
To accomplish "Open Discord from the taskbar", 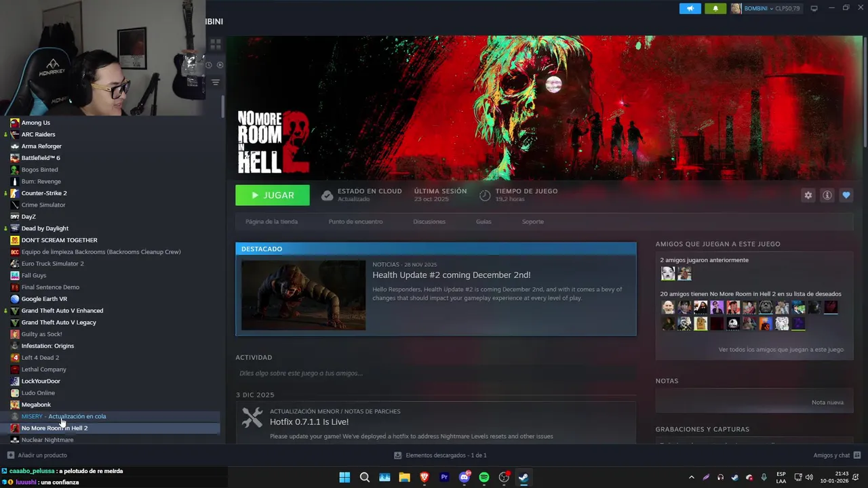I will (x=465, y=477).
